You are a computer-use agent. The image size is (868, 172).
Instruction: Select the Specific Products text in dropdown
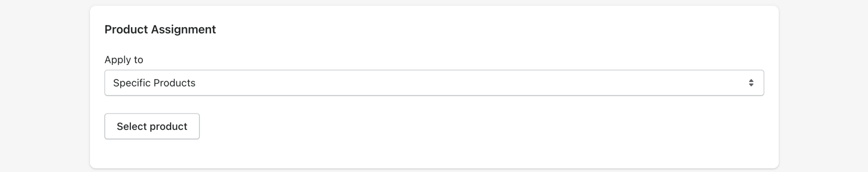154,83
